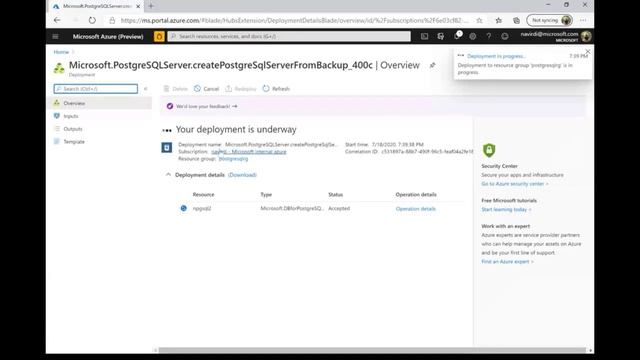This screenshot has width=640, height=360.
Task: Click the Redeploy toolbar button
Action: tap(241, 89)
